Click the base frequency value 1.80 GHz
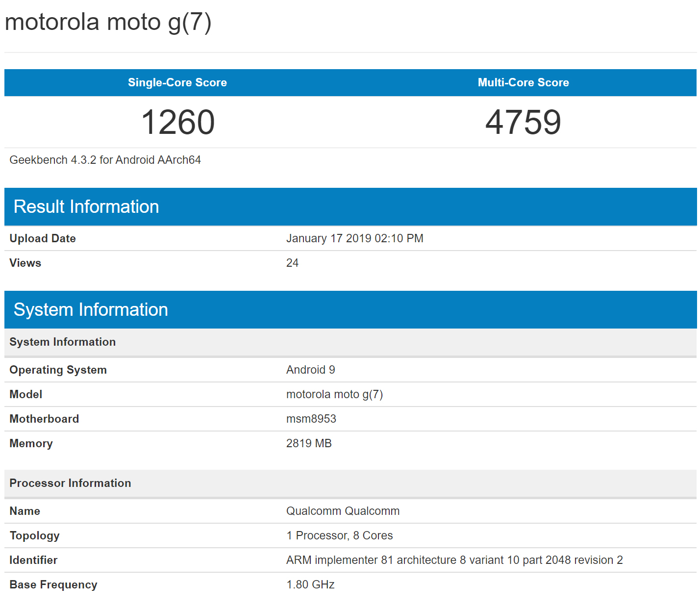700x610 pixels. pos(310,585)
